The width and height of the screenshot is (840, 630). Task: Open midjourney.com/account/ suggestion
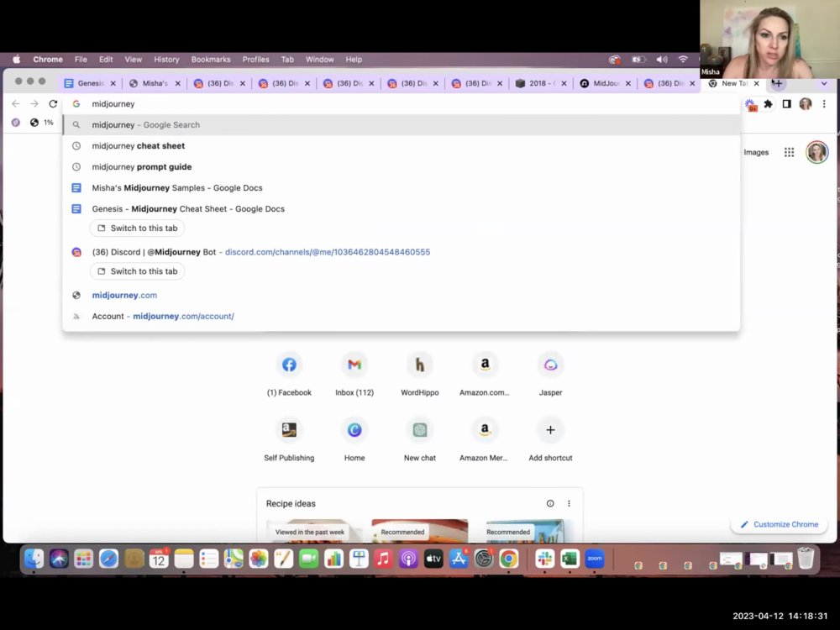click(x=402, y=316)
